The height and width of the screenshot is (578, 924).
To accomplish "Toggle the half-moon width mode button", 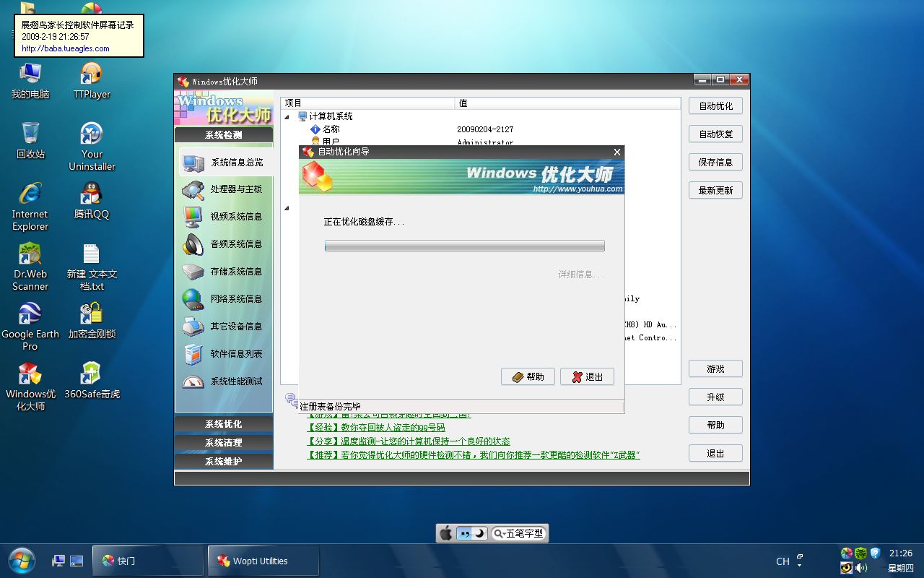I will click(480, 534).
